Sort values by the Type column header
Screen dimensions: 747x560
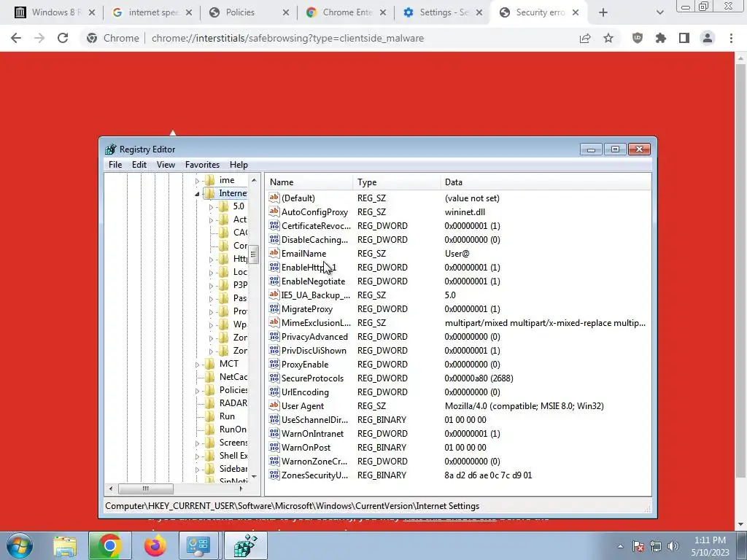396,182
